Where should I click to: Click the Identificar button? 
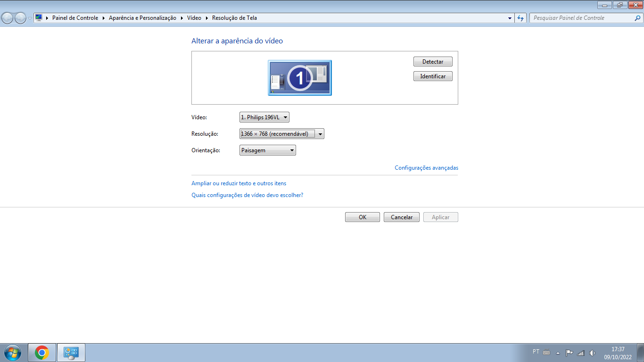(x=433, y=76)
